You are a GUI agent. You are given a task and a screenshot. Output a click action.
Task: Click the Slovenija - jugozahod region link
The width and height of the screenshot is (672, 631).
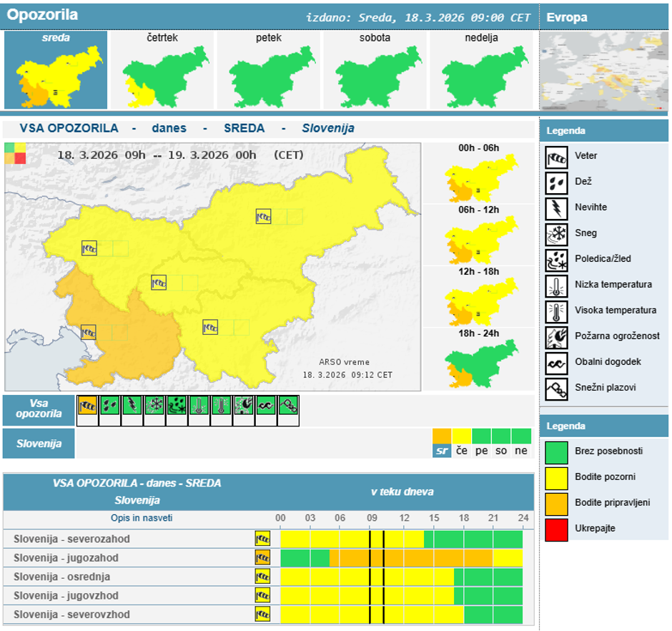(x=66, y=558)
